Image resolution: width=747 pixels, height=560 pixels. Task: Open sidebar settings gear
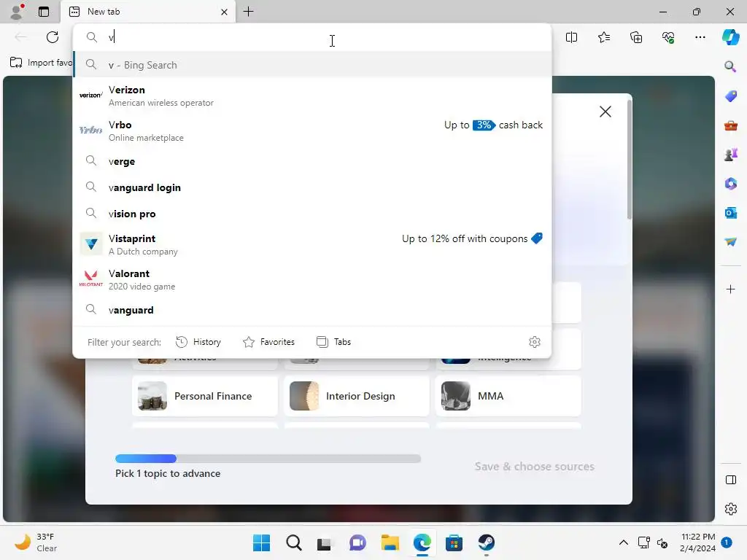730,509
